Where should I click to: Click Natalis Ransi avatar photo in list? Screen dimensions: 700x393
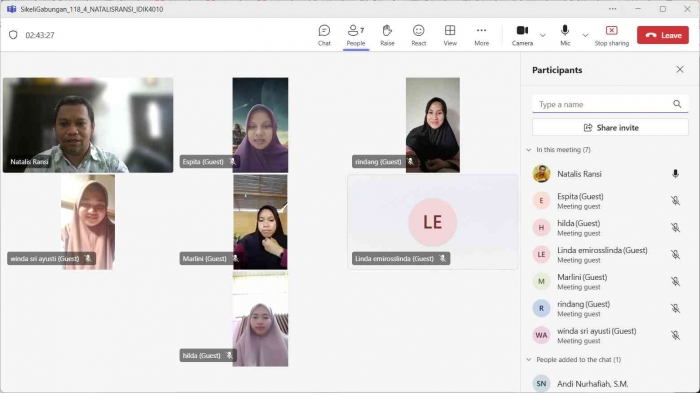tap(541, 174)
